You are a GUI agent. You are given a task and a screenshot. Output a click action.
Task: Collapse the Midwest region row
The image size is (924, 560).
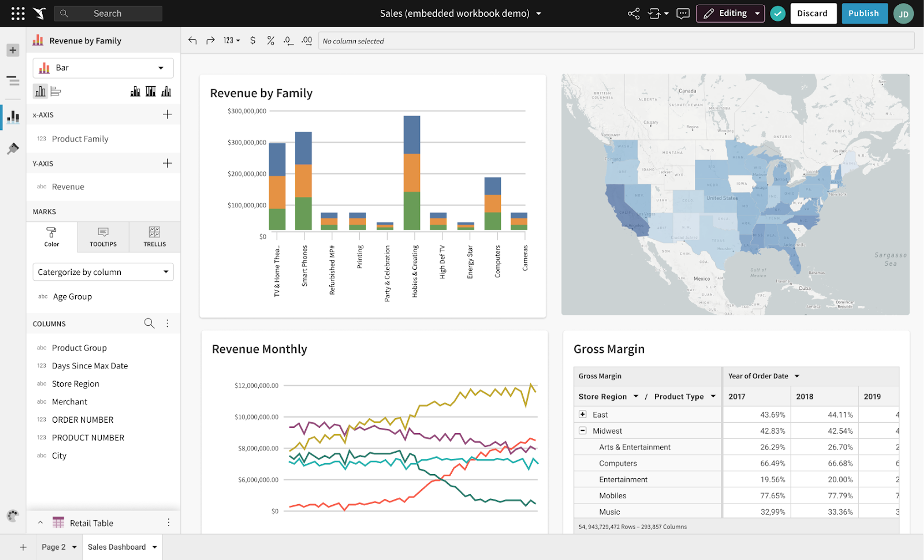pos(582,431)
